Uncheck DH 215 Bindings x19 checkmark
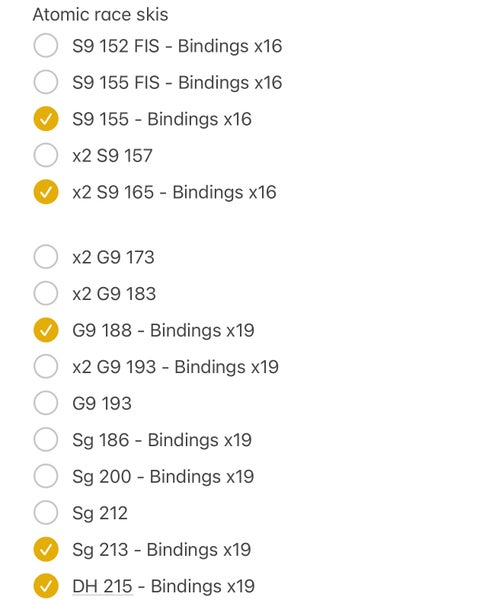Image resolution: width=489 pixels, height=600 pixels. (46, 586)
